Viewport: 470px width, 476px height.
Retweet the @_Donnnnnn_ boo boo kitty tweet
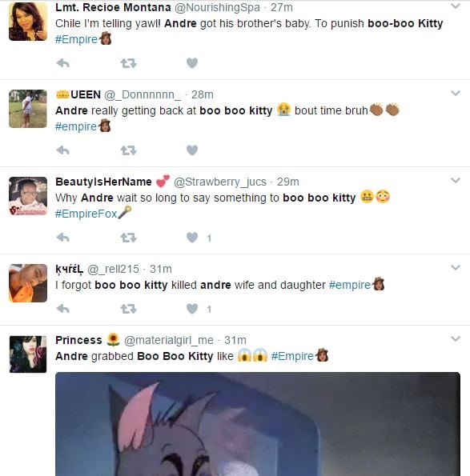129,150
